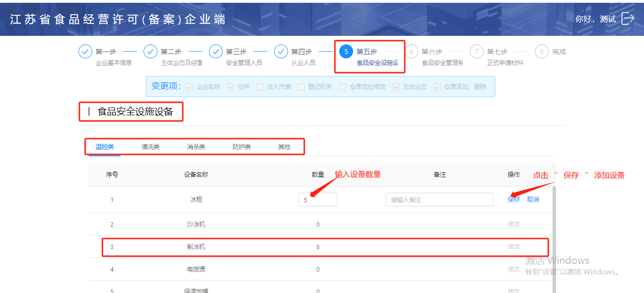
Task: Open the 第三步 checkmark step circle
Action: pyautogui.click(x=216, y=52)
